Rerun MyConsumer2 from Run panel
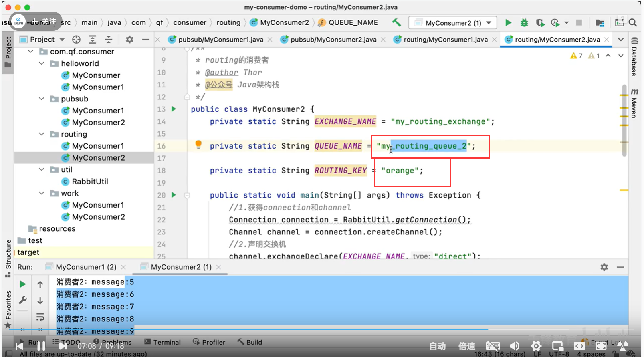Viewport: 644px width, 357px height. tap(23, 284)
